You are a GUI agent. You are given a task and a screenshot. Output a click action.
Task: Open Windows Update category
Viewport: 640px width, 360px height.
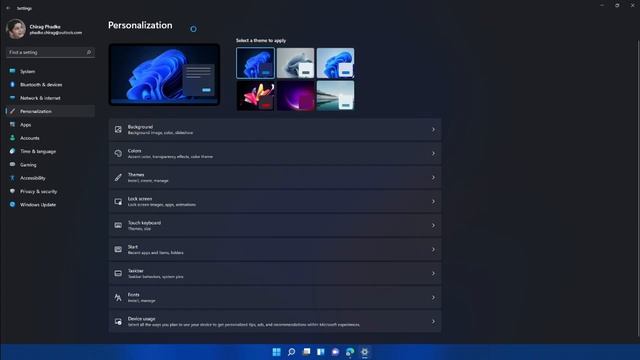coord(51,204)
